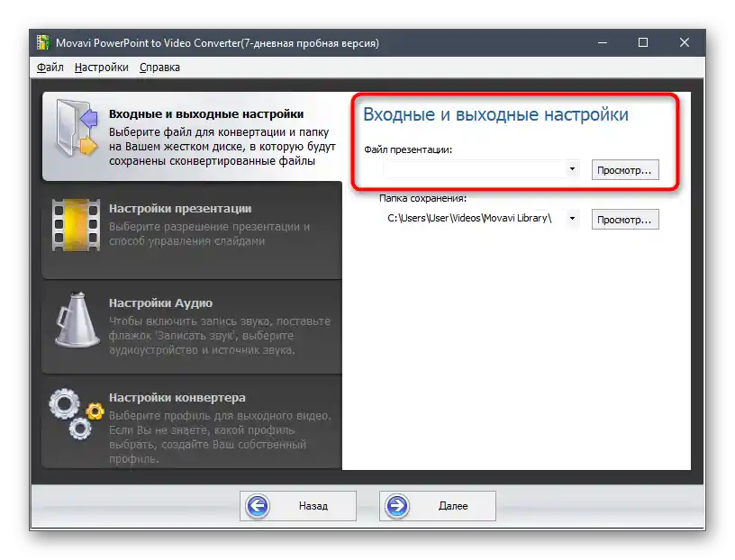The height and width of the screenshot is (560, 735).
Task: Click the blue back arrow icon
Action: pos(258,506)
